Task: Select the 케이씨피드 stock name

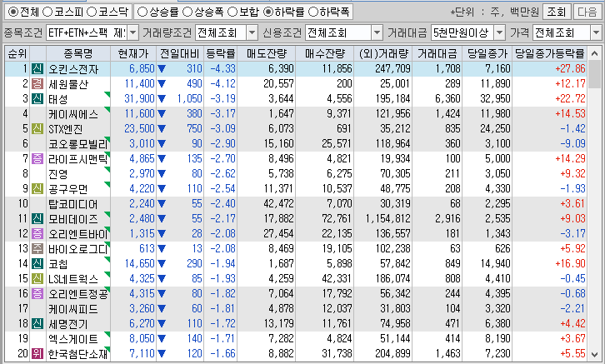Action: 73,309
